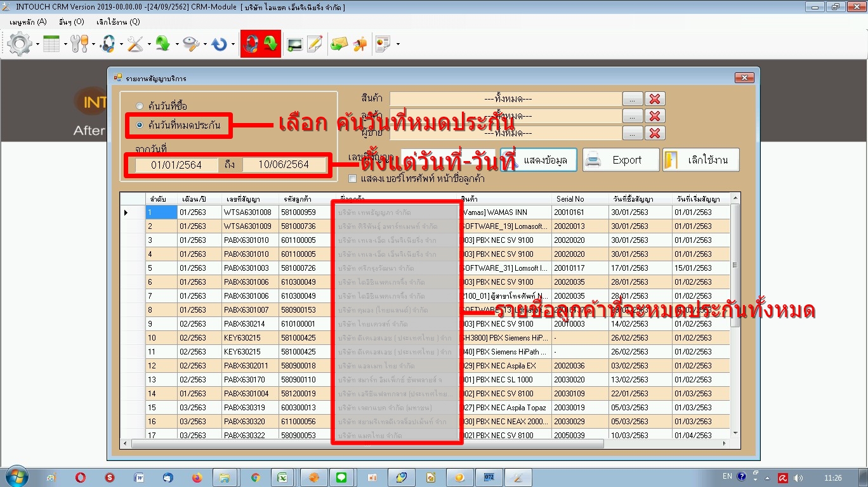Image resolution: width=868 pixels, height=487 pixels.
Task: Select the ค้นวันที่ซื้อ radio button
Action: tap(140, 106)
